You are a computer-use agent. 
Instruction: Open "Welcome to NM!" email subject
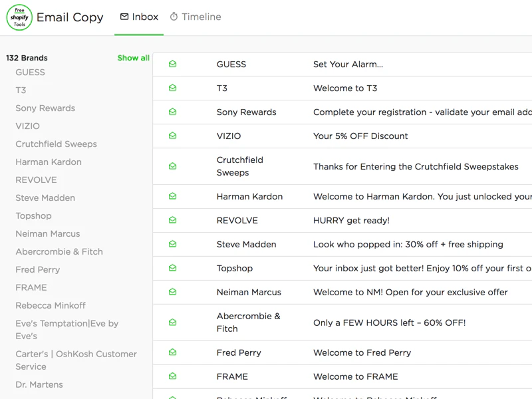point(410,293)
